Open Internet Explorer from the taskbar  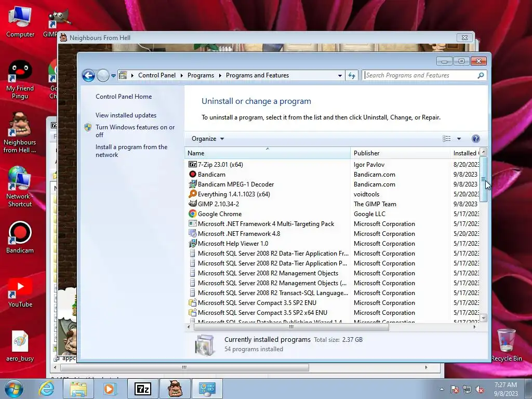(46, 389)
